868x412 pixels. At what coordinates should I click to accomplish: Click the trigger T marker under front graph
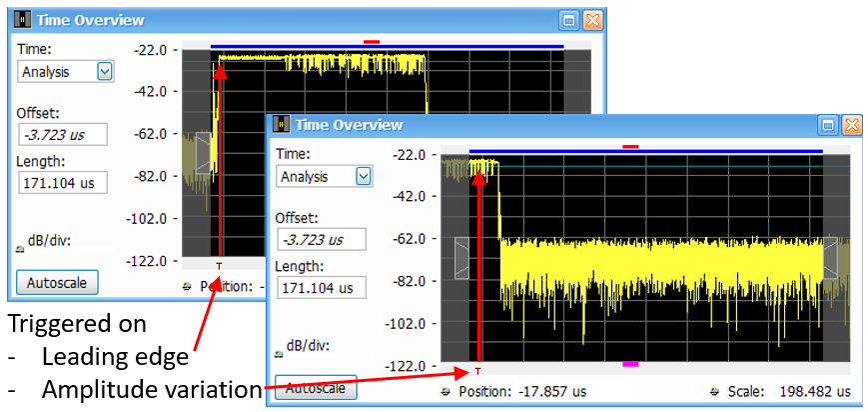pos(478,370)
